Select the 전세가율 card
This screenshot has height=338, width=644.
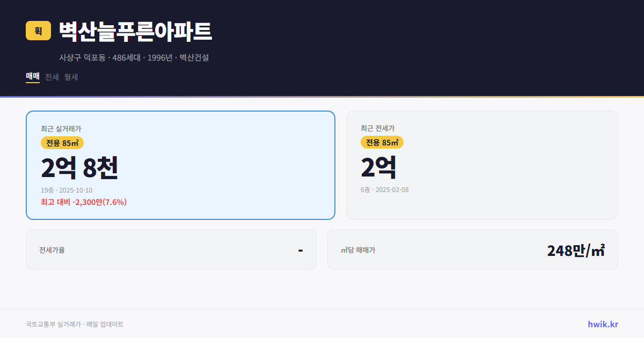[171, 249]
